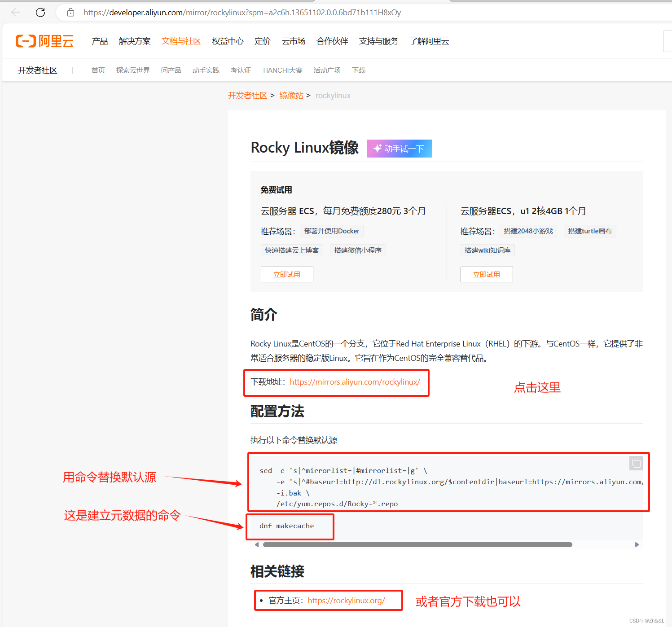Open the 合作伙伴 menu item
This screenshot has height=627, width=672.
click(x=332, y=41)
